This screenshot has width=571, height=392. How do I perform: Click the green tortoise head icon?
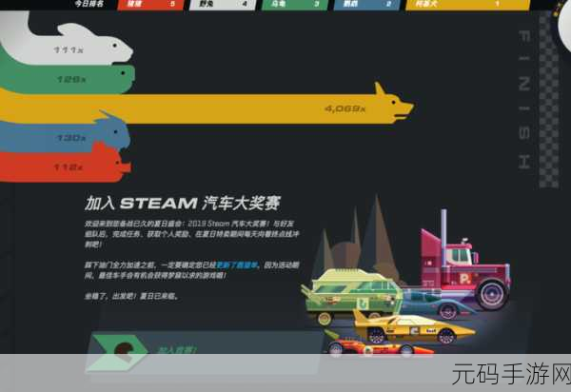[x=122, y=77]
